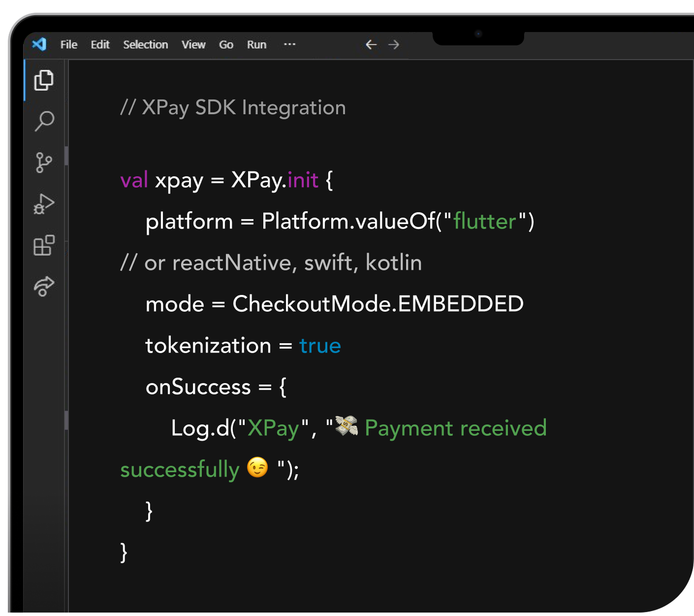Click the "flutter" string literal
Image resolution: width=694 pixels, height=616 pixels.
[485, 222]
